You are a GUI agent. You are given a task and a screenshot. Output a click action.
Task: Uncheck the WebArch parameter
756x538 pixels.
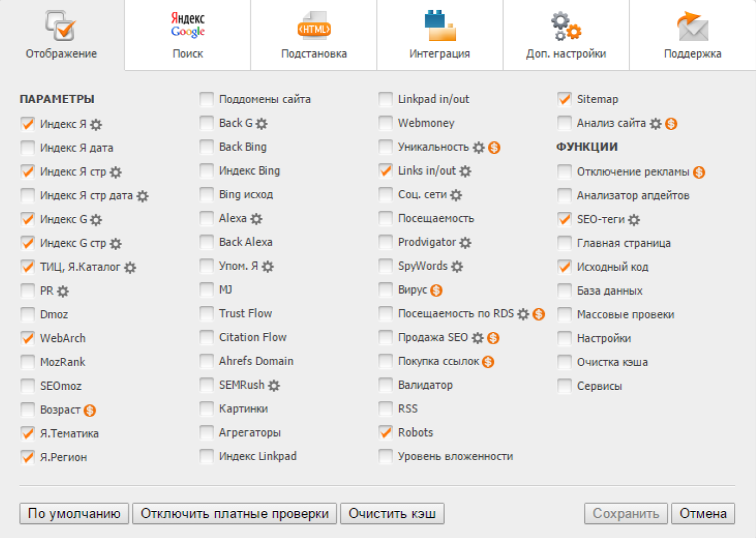(28, 338)
